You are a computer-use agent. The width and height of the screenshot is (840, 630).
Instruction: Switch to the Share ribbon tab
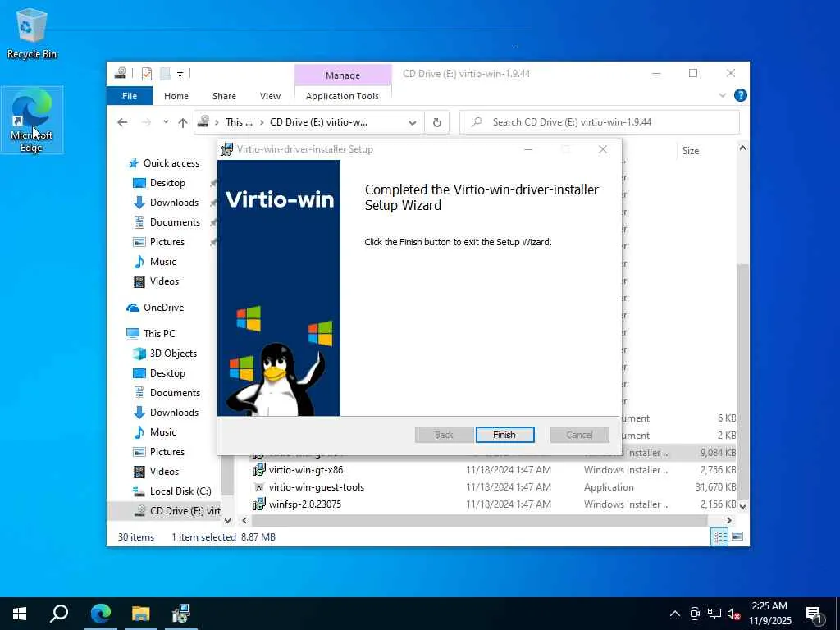click(224, 96)
